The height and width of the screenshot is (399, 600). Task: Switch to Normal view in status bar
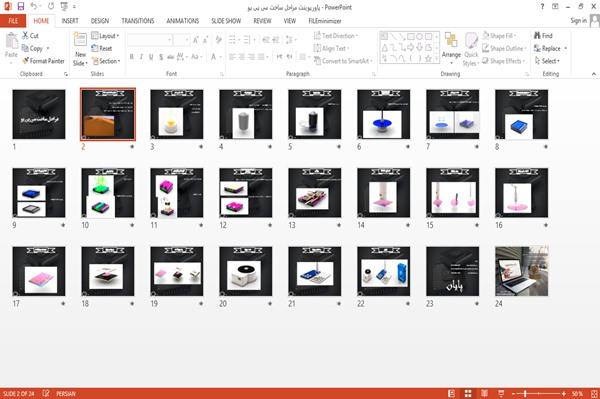pyautogui.click(x=452, y=394)
